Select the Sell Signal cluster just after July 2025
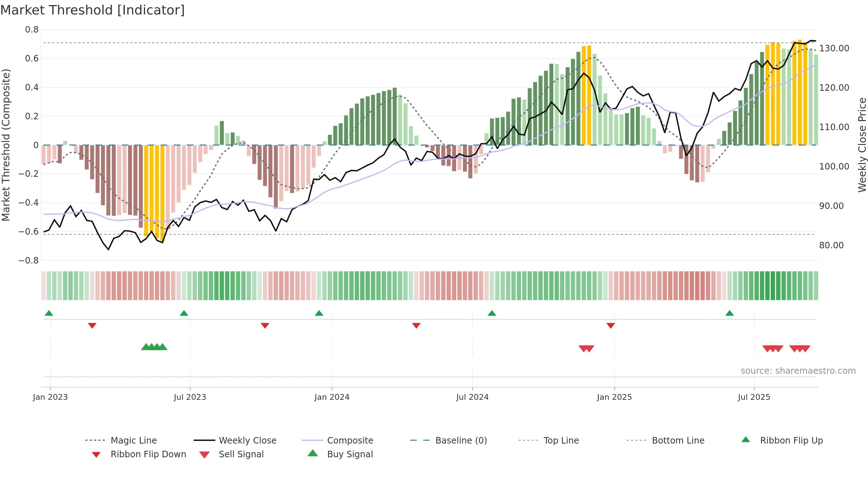Image resolution: width=868 pixels, height=488 pixels. pyautogui.click(x=773, y=348)
